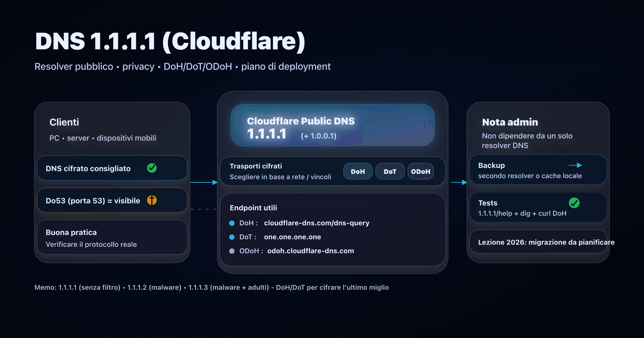This screenshot has height=338, width=644.
Task: Expand the Trasporti cifrati panel
Action: (x=256, y=166)
